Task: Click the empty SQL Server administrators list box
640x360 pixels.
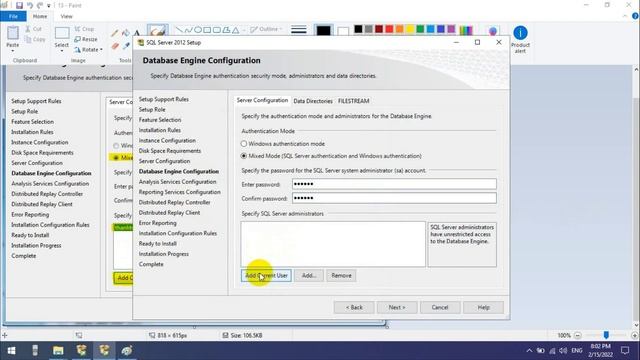Action: [x=333, y=244]
